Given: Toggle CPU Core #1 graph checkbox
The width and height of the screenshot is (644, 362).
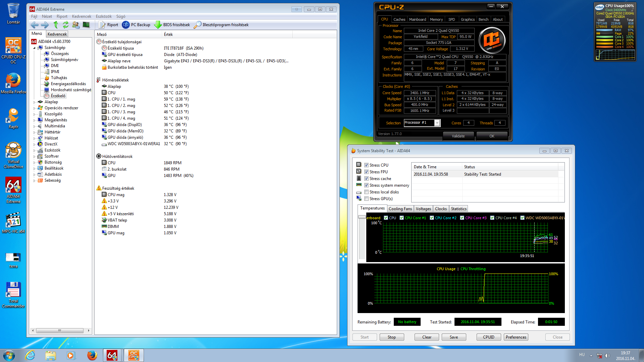Looking at the screenshot, I should (401, 218).
